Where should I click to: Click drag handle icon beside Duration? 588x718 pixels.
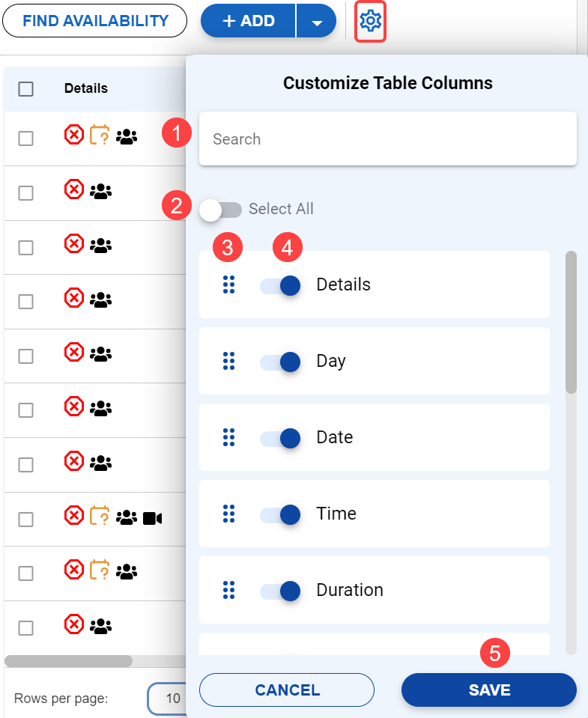tap(229, 591)
